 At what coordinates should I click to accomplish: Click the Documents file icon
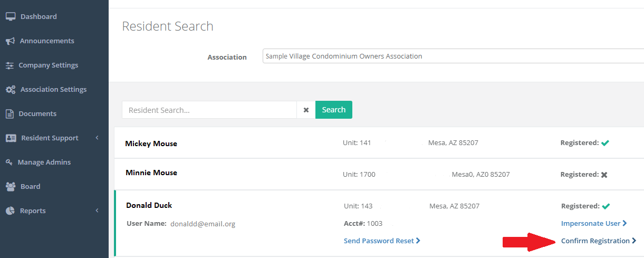pos(9,114)
